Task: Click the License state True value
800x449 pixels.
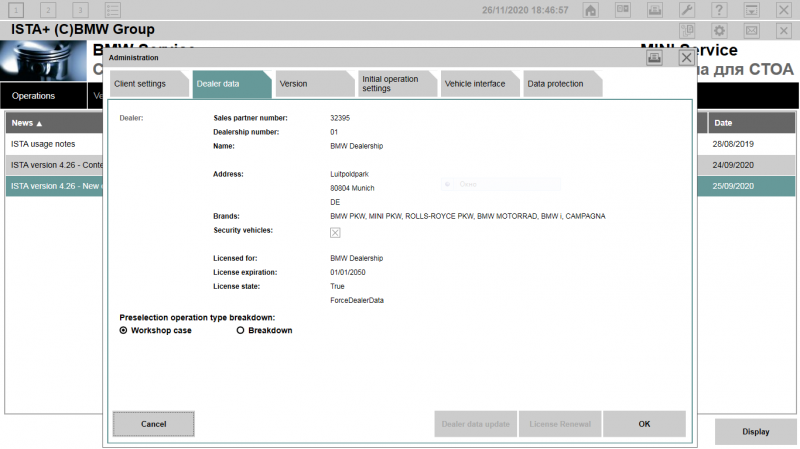Action: coord(337,286)
